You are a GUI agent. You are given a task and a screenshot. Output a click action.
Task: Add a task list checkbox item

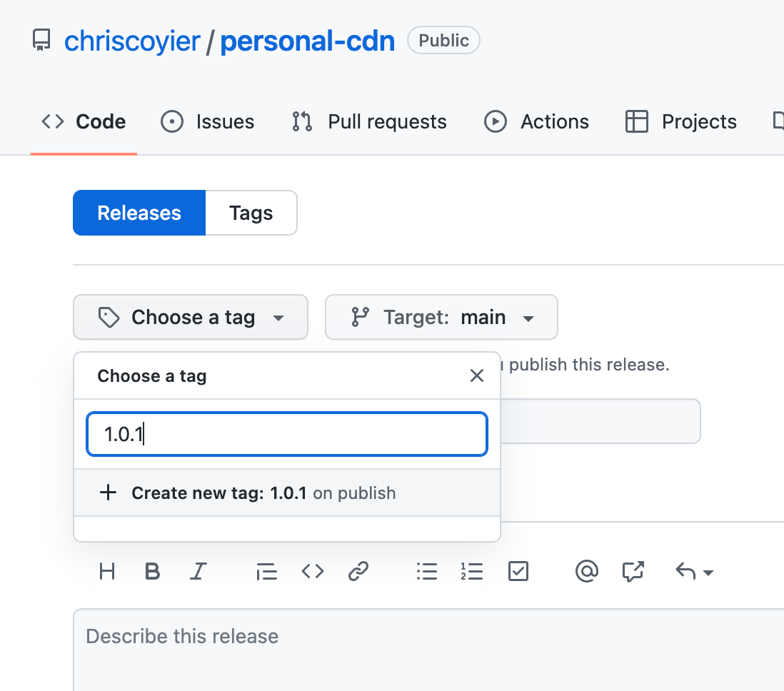518,571
